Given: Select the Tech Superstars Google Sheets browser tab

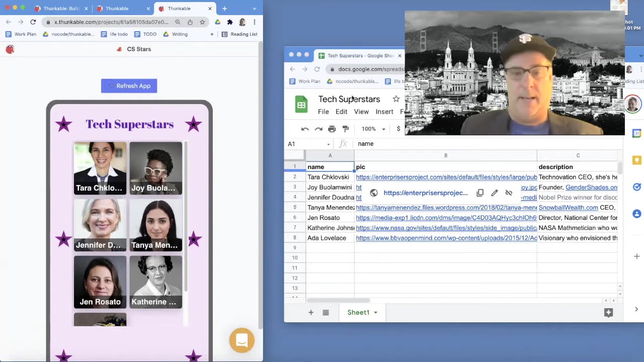Looking at the screenshot, I should pos(360,56).
